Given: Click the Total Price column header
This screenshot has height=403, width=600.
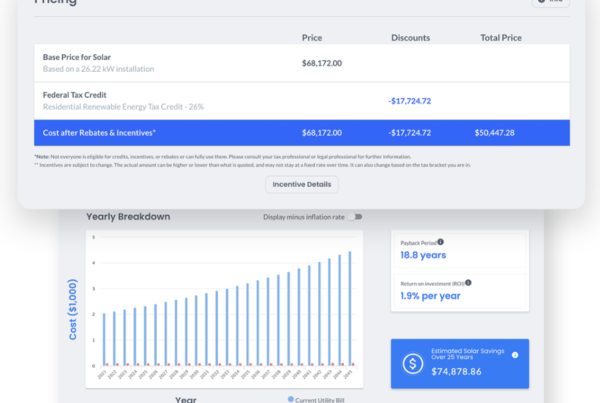Looking at the screenshot, I should pos(501,38).
